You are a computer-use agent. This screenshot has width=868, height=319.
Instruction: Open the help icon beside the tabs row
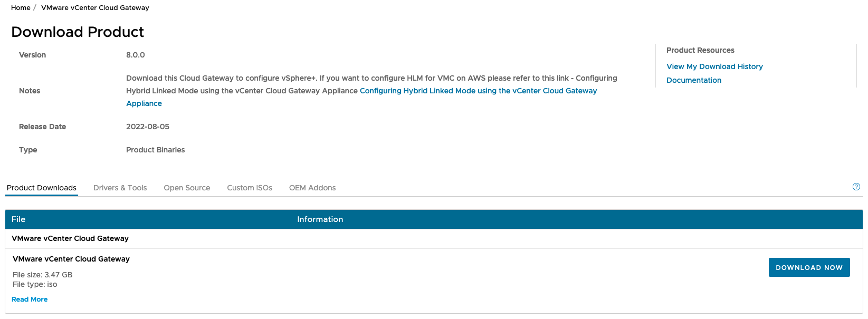pyautogui.click(x=856, y=187)
